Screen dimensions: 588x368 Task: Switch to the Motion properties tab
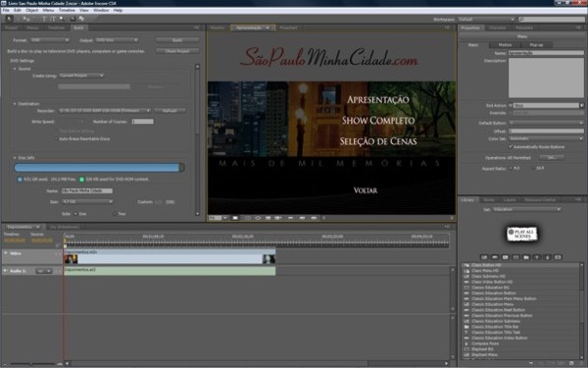point(505,45)
